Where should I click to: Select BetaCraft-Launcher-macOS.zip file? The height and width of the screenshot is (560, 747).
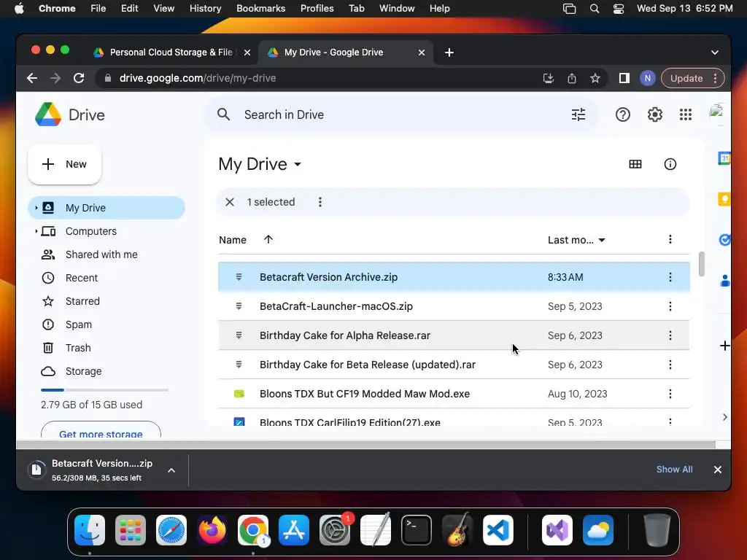coord(454,306)
